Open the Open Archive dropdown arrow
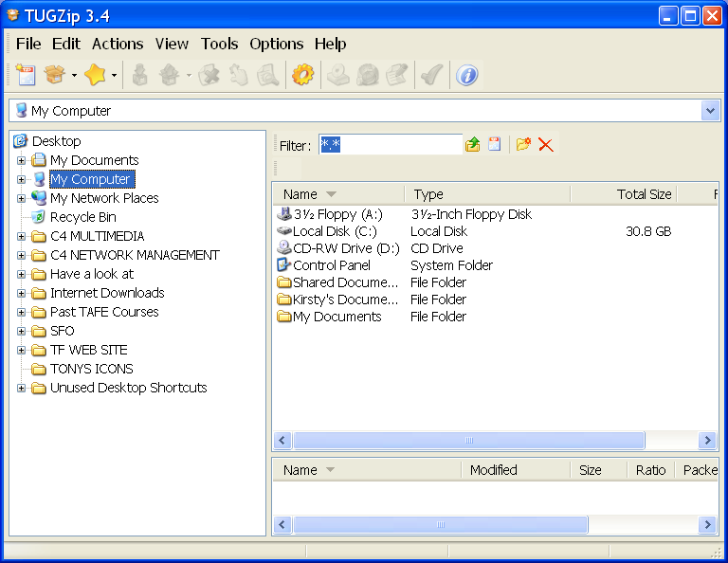This screenshot has height=563, width=728. [x=74, y=75]
